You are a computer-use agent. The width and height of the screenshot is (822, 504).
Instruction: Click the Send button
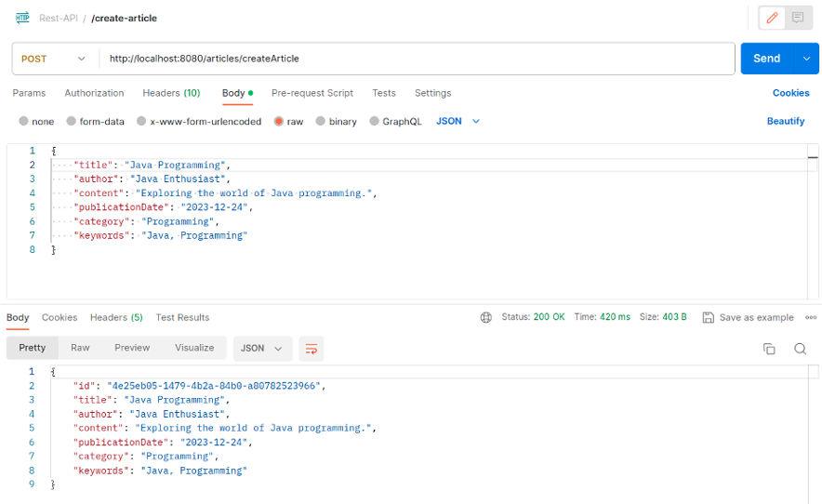pos(766,59)
